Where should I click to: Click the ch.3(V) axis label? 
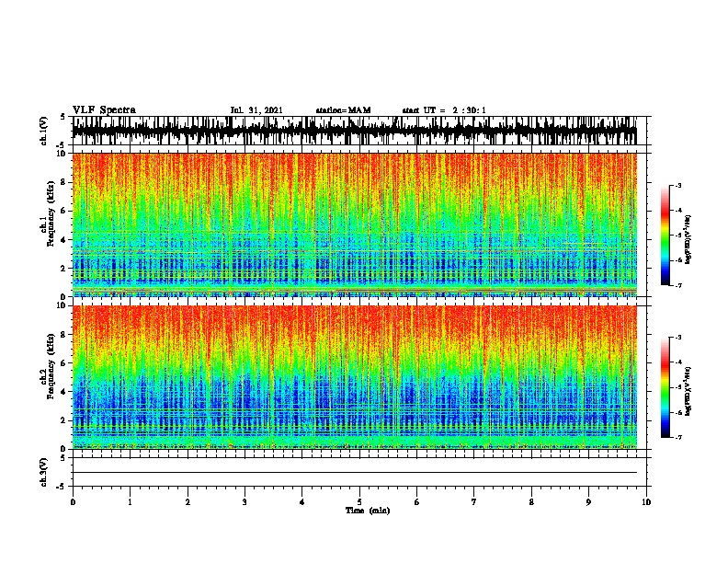tap(44, 472)
